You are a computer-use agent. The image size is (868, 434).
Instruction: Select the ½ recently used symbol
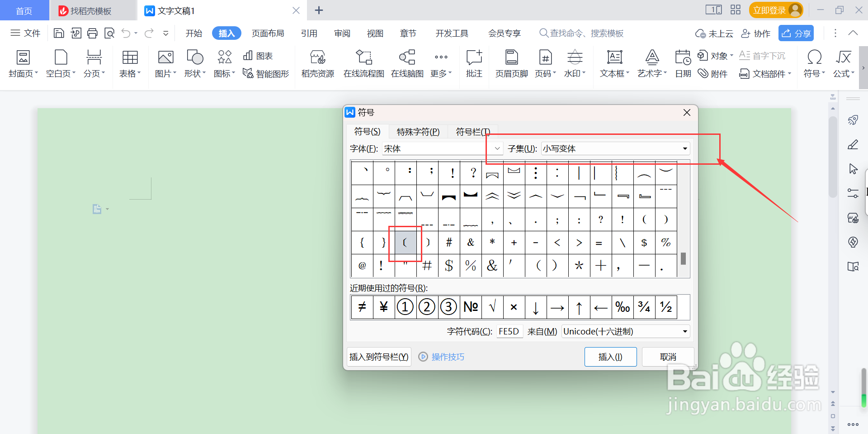click(666, 307)
